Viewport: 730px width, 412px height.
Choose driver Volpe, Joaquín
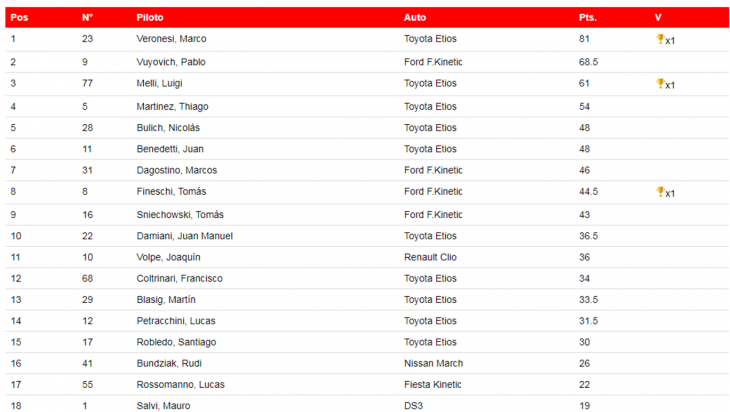169,257
